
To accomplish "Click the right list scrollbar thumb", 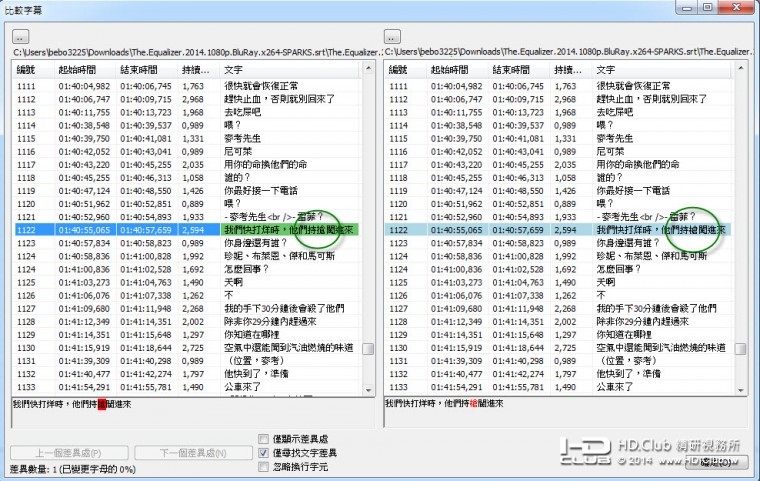I will coord(741,349).
